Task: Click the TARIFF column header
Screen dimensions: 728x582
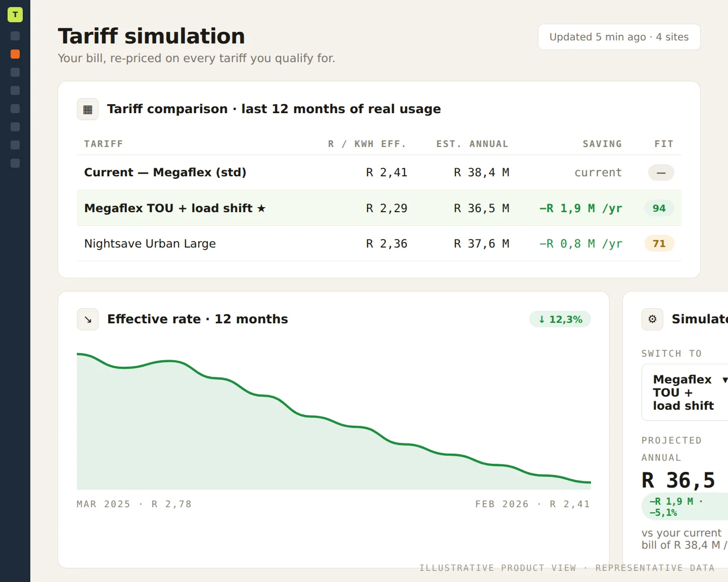Action: coord(104,144)
